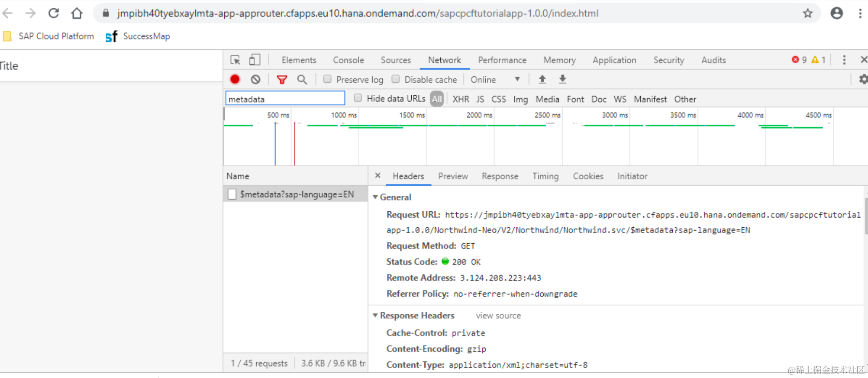
Task: Export HAR file with download arrow
Action: [563, 79]
